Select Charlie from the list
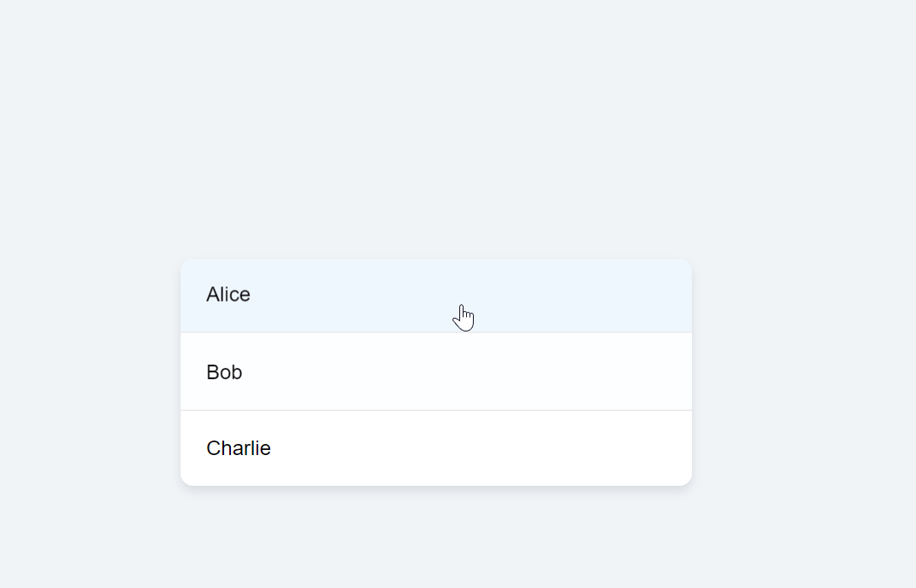916x588 pixels. [435, 448]
